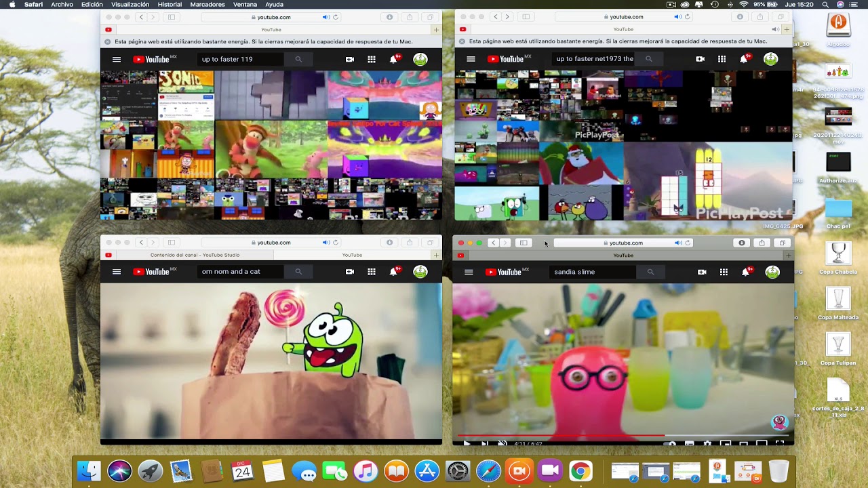
Task: Open YouTube apps grid in sandia slime window
Action: tap(724, 272)
